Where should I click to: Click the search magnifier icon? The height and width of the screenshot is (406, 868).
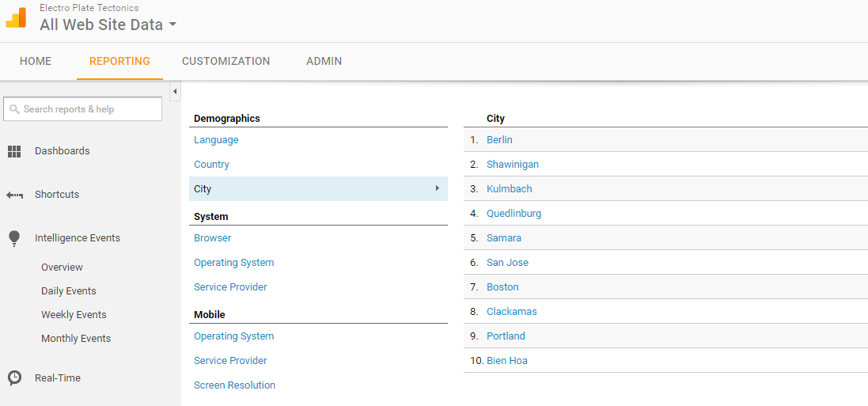14,109
